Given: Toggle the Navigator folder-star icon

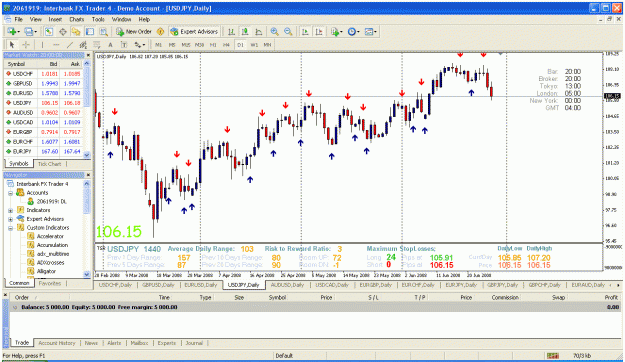Looking at the screenshot, I should (x=76, y=31).
